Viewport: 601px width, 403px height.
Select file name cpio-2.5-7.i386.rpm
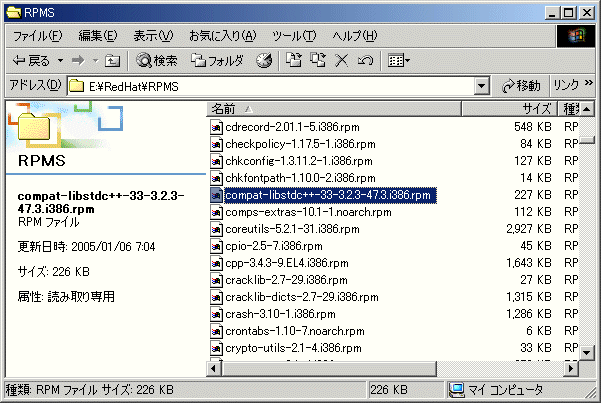[x=274, y=246]
